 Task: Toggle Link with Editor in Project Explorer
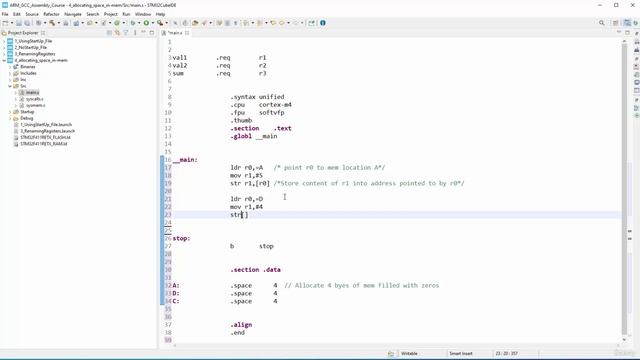(117, 33)
